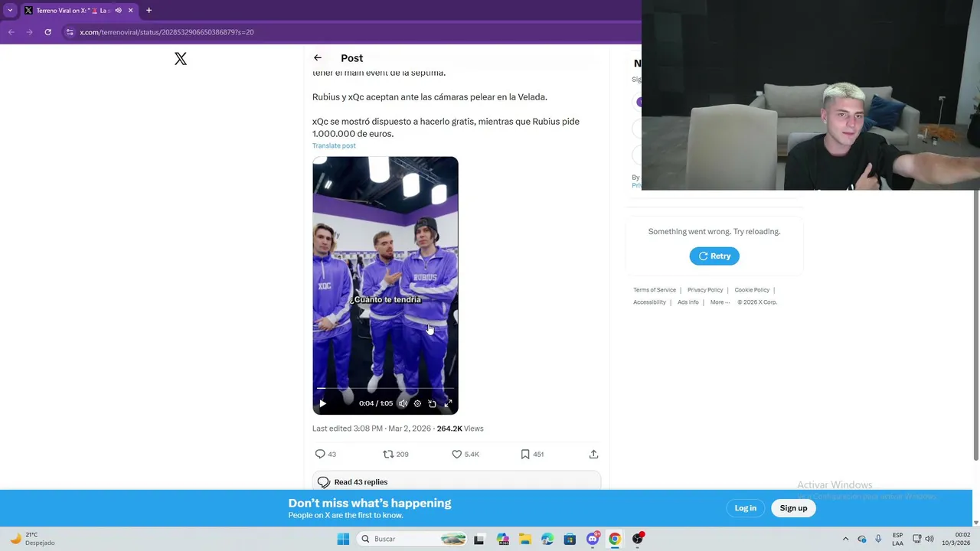The width and height of the screenshot is (980, 551).
Task: Open weather widget showing 21°C Despejado
Action: coord(32,539)
